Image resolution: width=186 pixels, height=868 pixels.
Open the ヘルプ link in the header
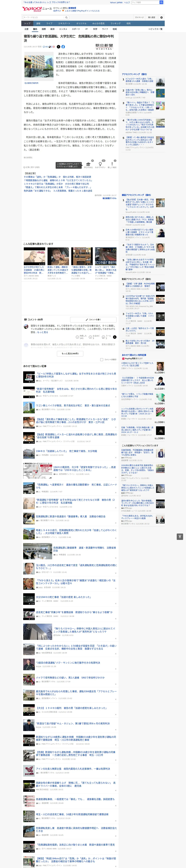[x=127, y=2]
